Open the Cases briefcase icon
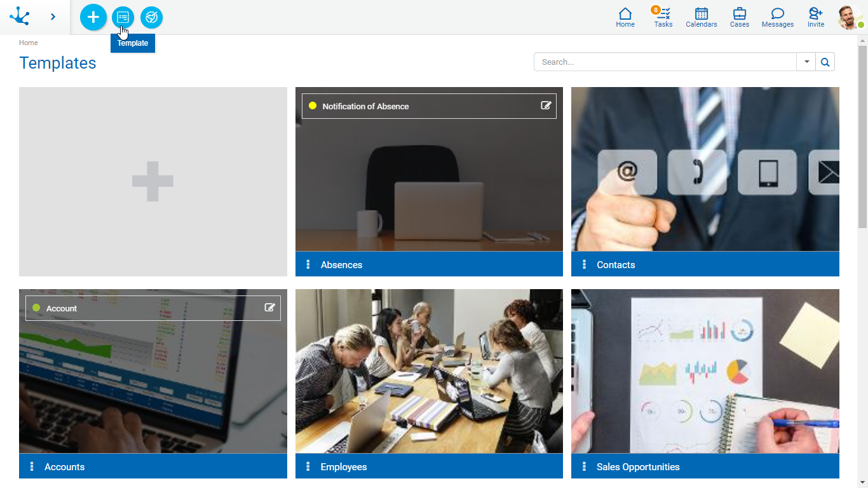Viewport: 868px width, 488px height. [739, 17]
